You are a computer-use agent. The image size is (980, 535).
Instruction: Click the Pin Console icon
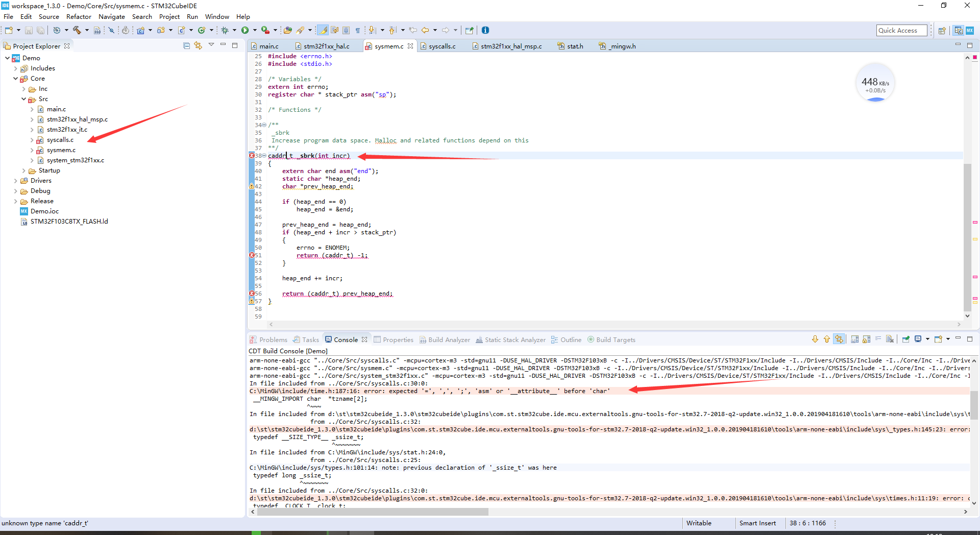[x=906, y=339]
